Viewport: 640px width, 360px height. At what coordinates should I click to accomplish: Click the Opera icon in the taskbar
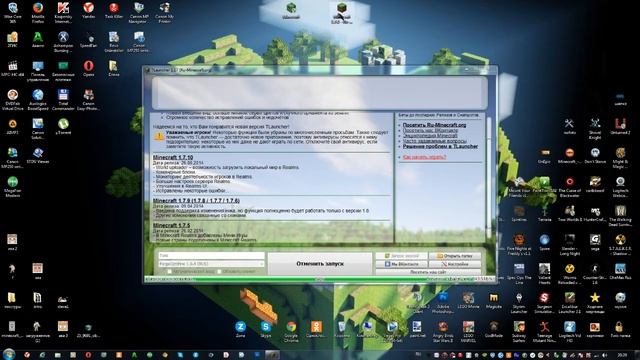coord(88,355)
